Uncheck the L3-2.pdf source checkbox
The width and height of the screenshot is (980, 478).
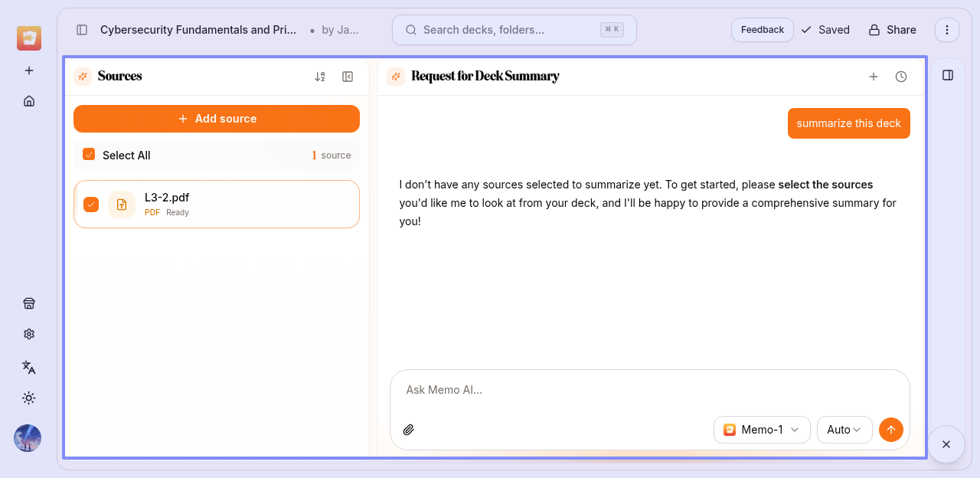coord(91,205)
